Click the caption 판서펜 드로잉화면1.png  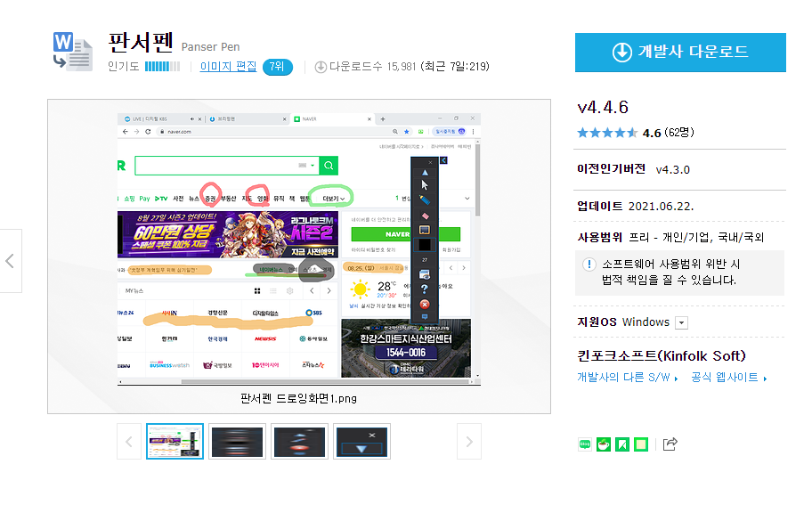(299, 398)
